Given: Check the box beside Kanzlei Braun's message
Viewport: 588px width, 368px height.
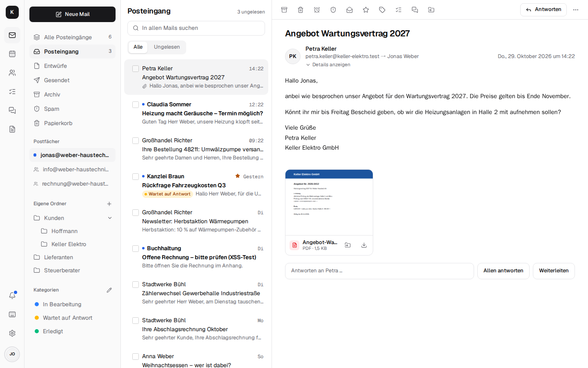Looking at the screenshot, I should coord(136,177).
